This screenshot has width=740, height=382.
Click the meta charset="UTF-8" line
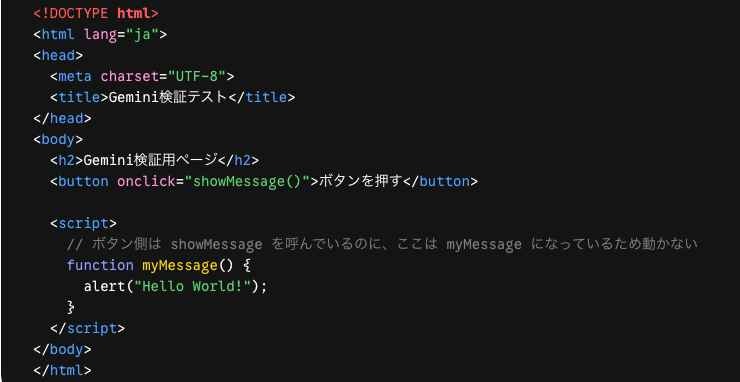click(142, 76)
